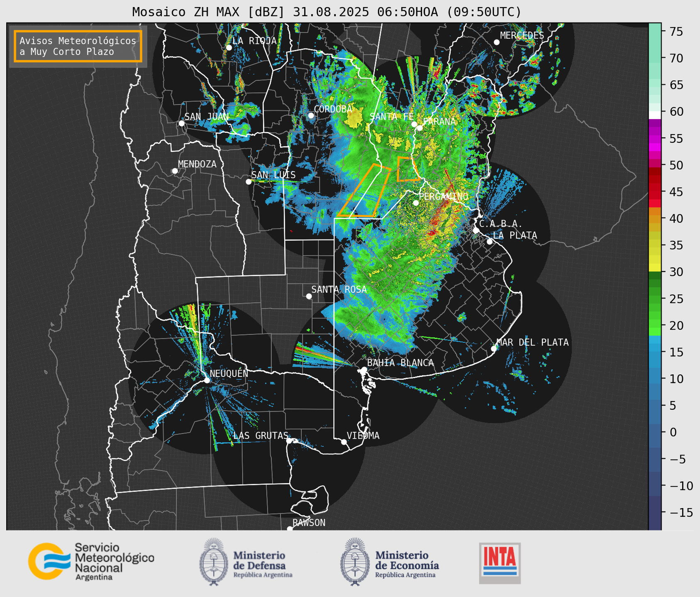Click the green 25 dBZ band on colorbar
Viewport: 700px width, 597px height.
pyautogui.click(x=655, y=299)
